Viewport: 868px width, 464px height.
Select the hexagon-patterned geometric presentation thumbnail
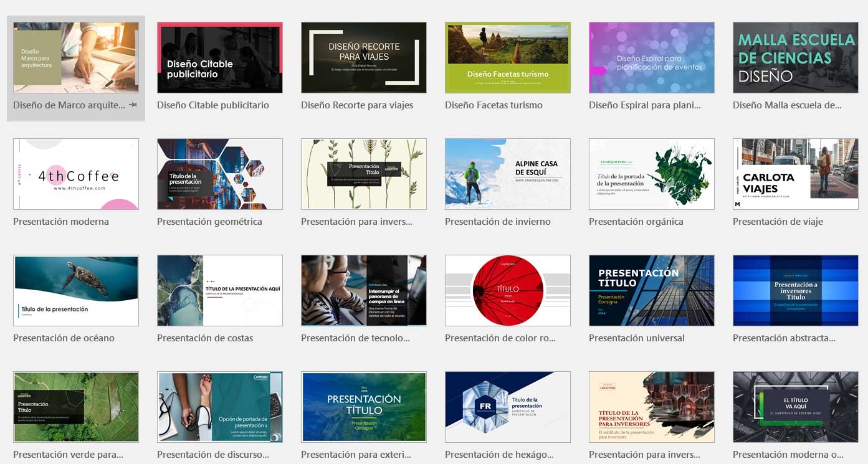point(220,174)
